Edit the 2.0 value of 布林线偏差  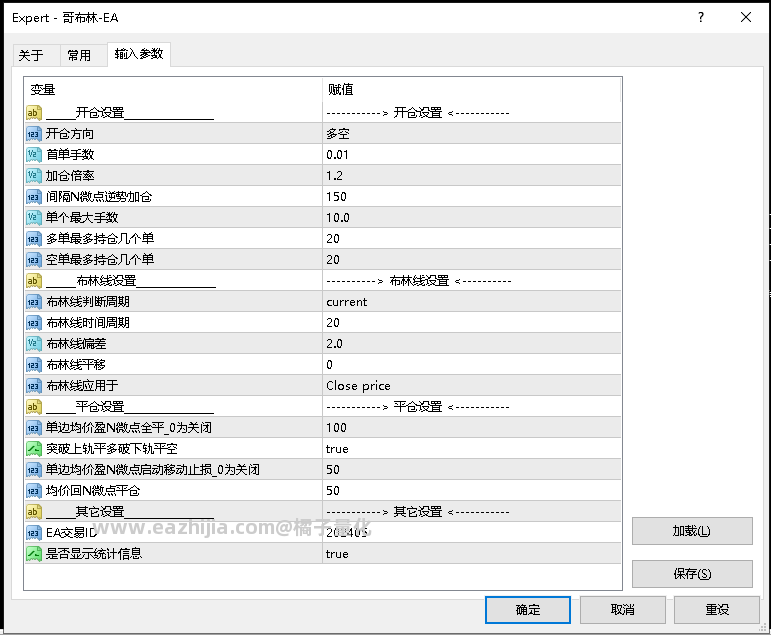(472, 343)
